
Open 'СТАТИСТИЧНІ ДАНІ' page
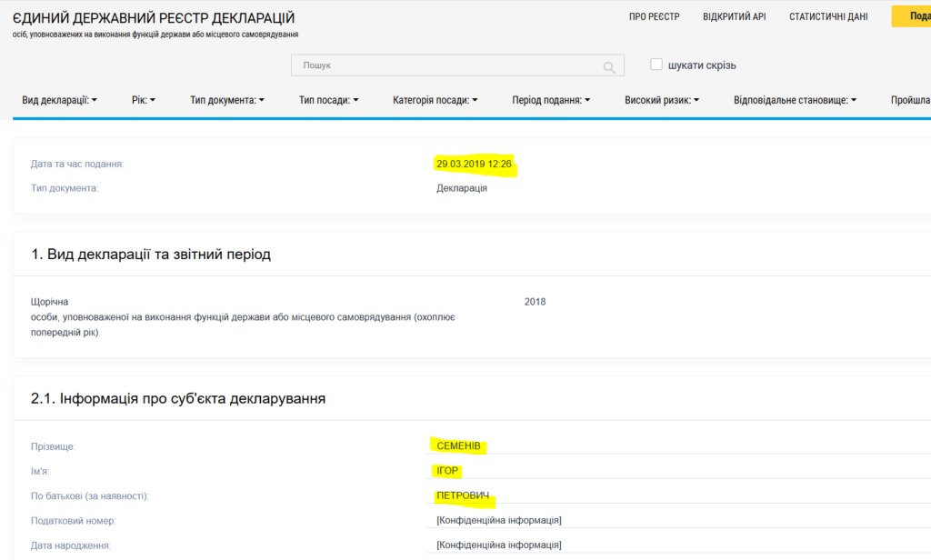click(828, 16)
